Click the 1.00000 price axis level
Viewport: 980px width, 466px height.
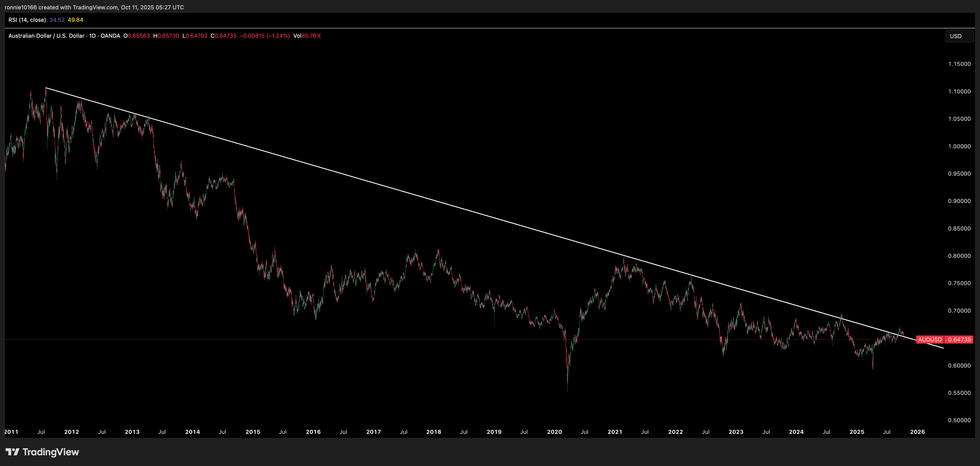959,146
